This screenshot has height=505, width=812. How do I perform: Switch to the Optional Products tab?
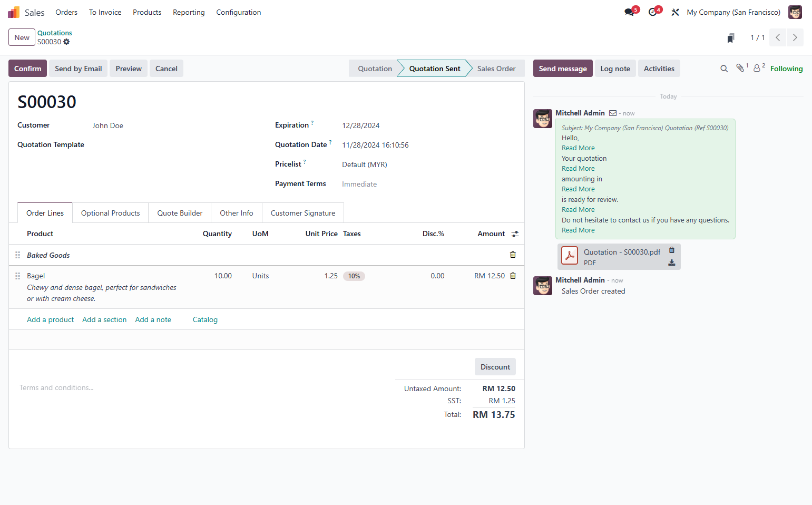pyautogui.click(x=111, y=213)
